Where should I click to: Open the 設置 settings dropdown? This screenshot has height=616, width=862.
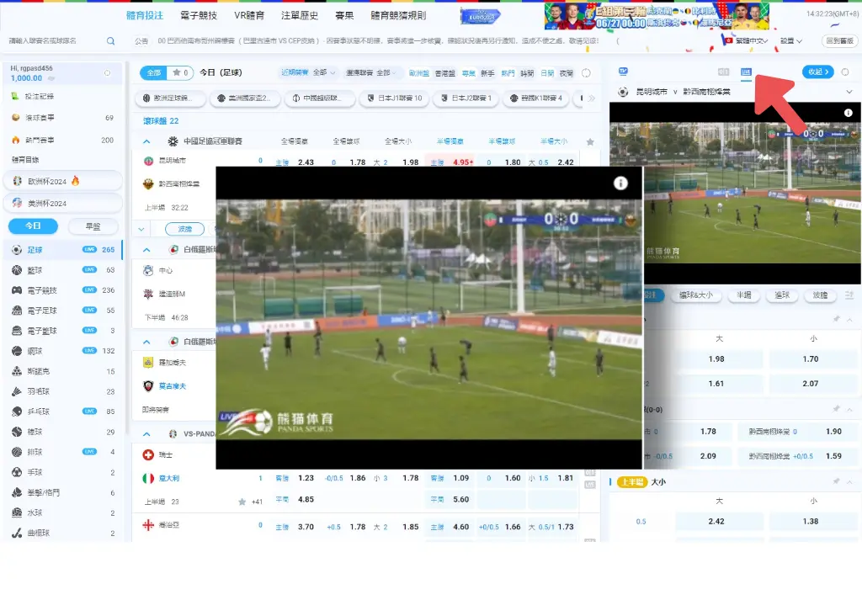[790, 40]
